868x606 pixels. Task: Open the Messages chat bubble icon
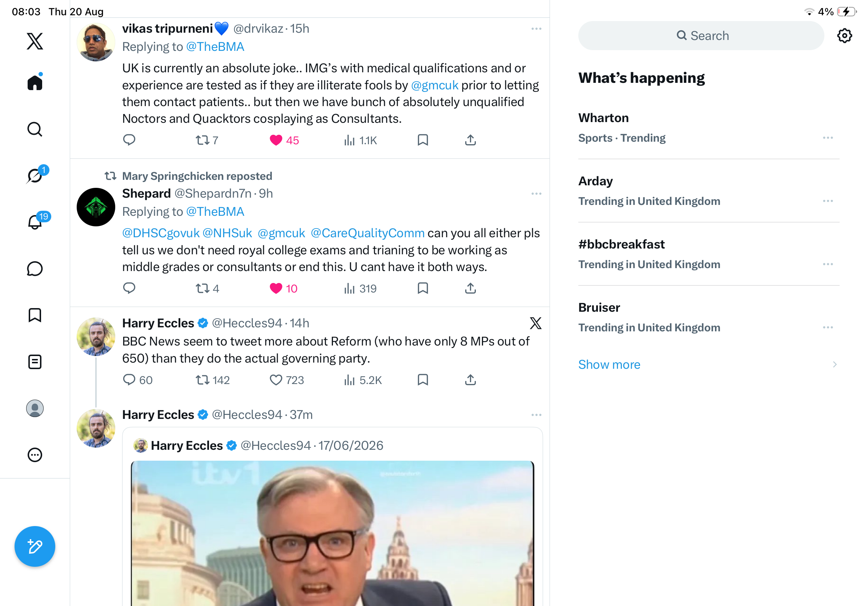[x=35, y=268]
